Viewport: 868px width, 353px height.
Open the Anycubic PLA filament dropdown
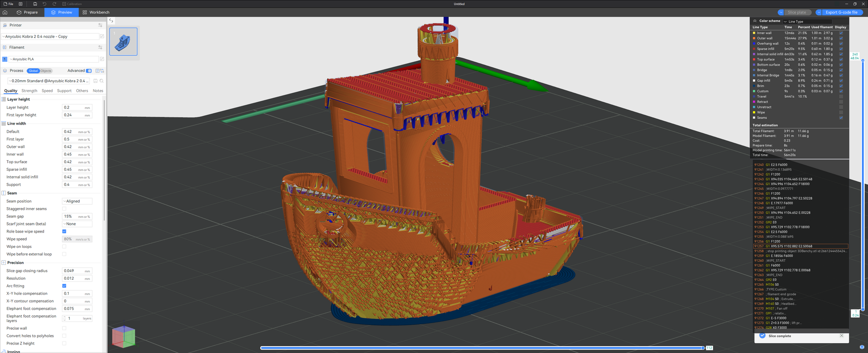point(54,59)
